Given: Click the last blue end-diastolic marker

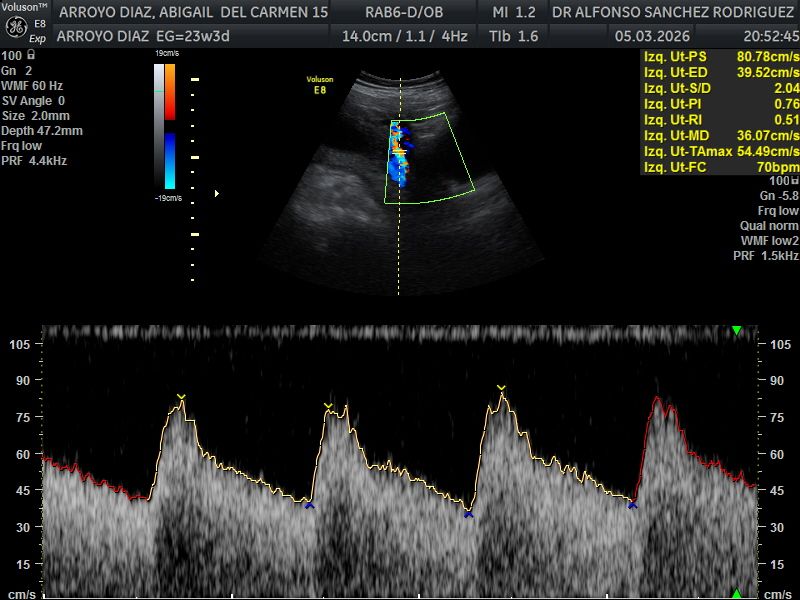Looking at the screenshot, I should click(x=632, y=506).
